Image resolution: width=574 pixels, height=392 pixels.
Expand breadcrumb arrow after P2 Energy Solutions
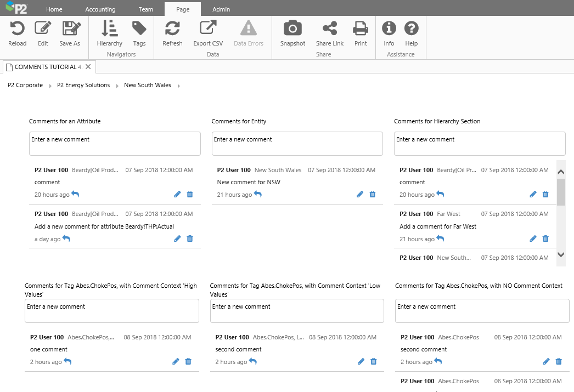(x=117, y=86)
